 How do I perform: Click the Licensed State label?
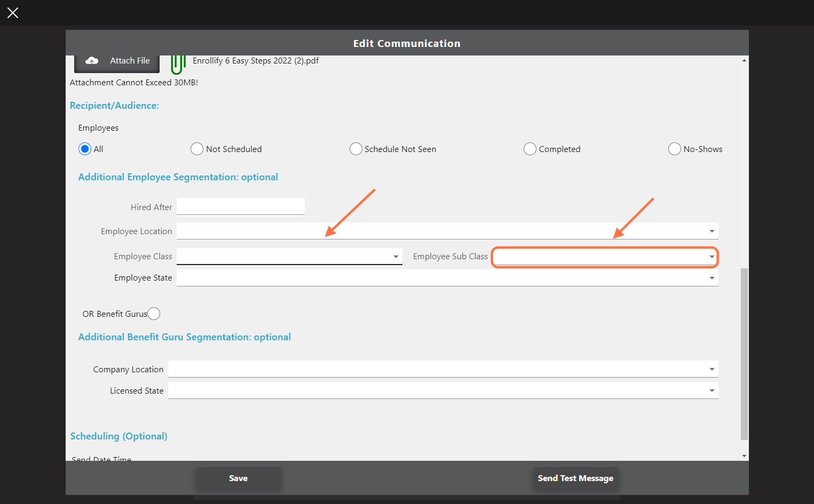click(137, 391)
